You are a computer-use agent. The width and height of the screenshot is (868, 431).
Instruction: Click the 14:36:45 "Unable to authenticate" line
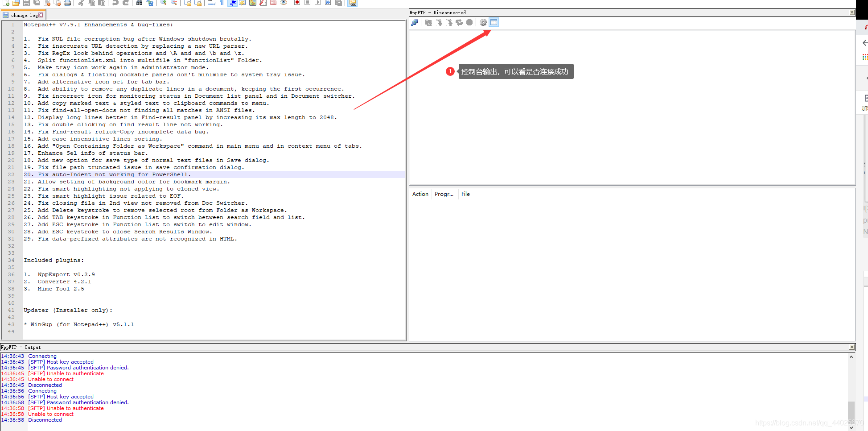tap(52, 373)
